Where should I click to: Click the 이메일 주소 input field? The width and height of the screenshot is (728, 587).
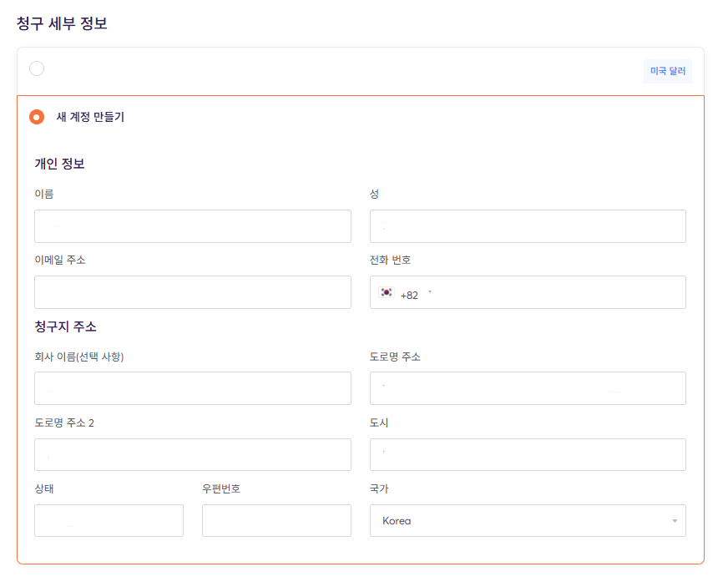[192, 291]
